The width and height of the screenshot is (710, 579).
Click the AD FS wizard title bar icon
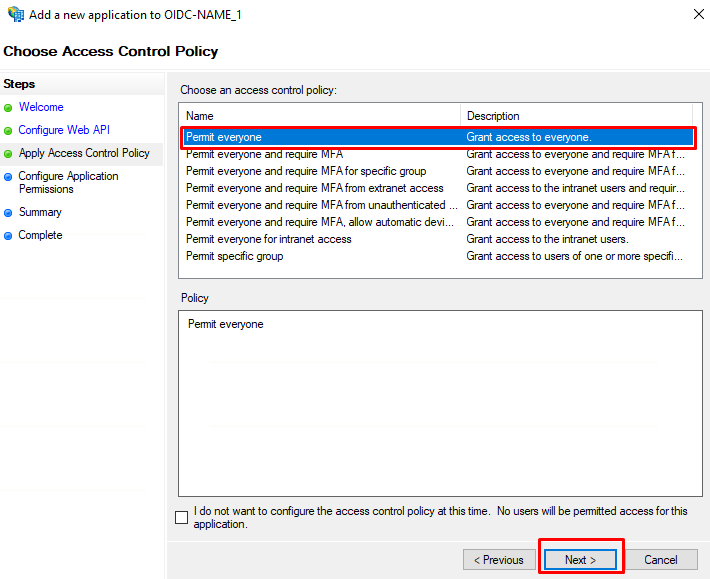coord(16,14)
